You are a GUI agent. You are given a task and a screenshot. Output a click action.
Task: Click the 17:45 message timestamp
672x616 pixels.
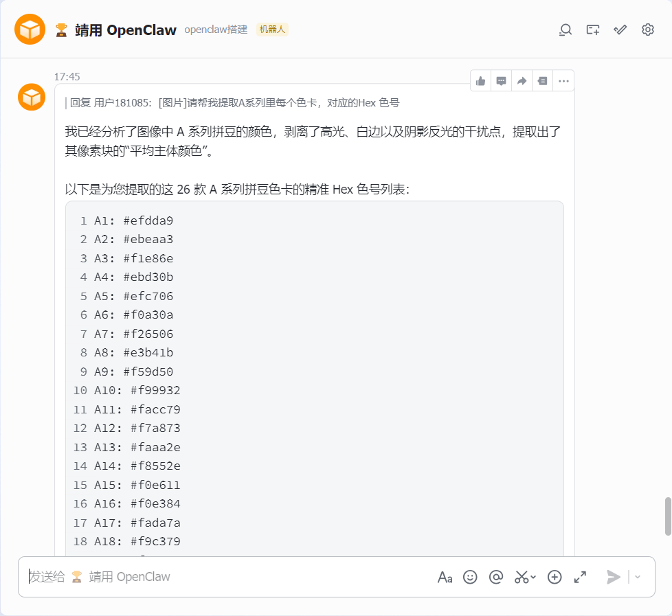67,77
